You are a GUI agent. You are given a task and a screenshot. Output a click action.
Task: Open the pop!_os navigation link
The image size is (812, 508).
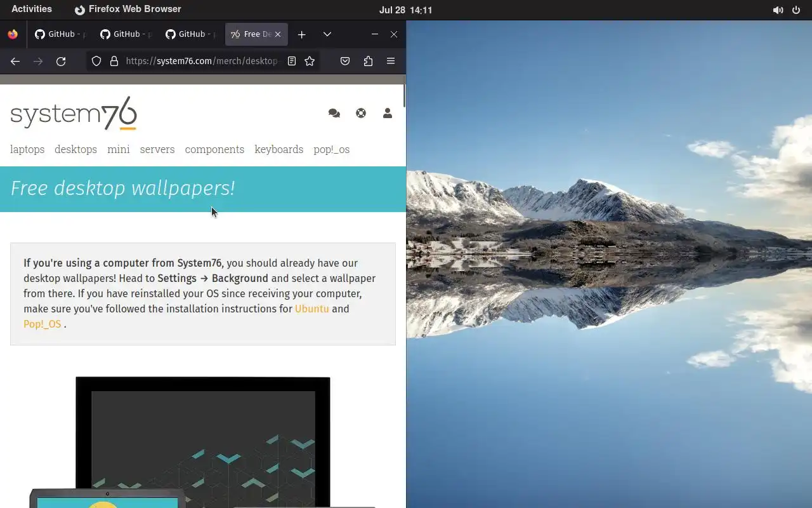click(332, 149)
